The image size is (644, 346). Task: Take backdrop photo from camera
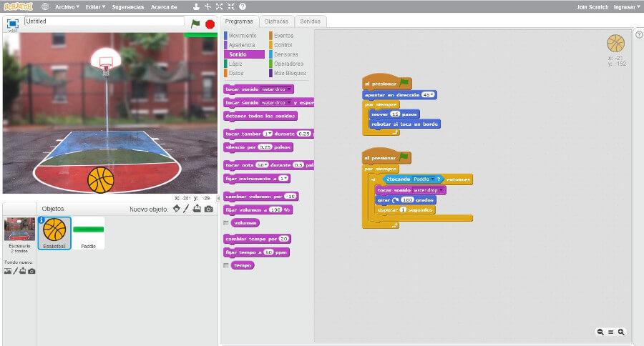pyautogui.click(x=31, y=272)
